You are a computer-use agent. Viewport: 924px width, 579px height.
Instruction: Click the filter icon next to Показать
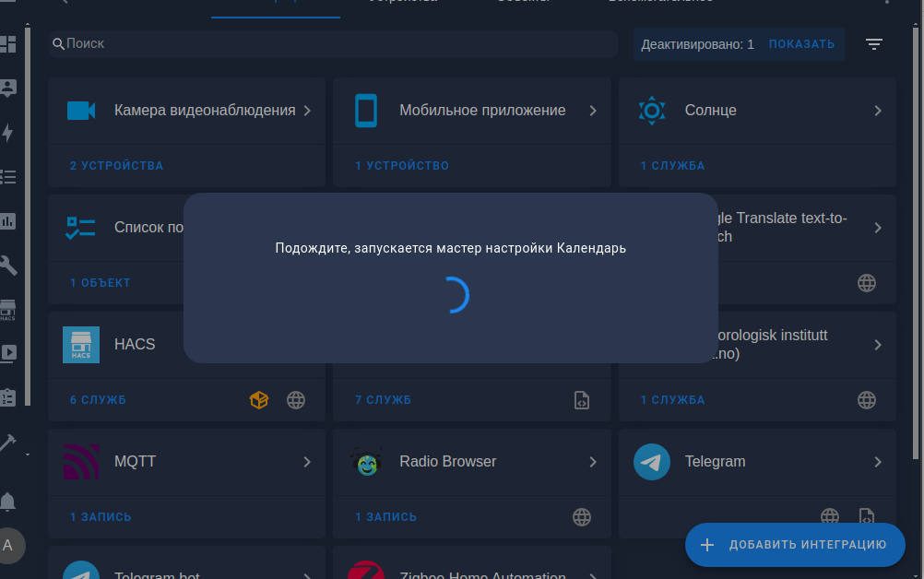(874, 44)
